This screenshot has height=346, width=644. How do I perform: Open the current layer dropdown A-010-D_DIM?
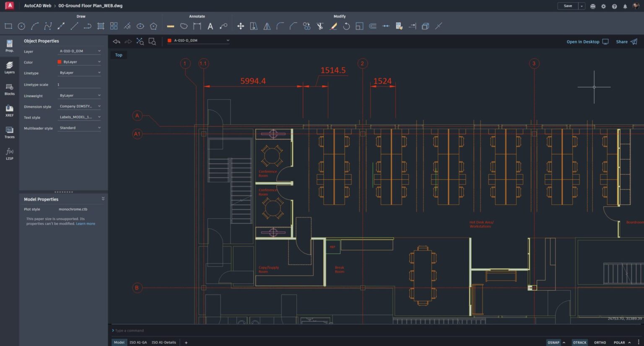point(197,41)
